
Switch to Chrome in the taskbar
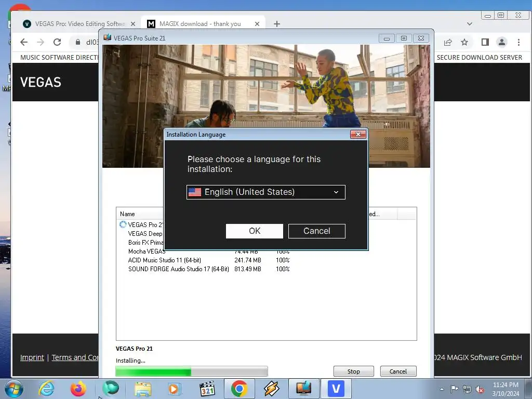click(239, 389)
